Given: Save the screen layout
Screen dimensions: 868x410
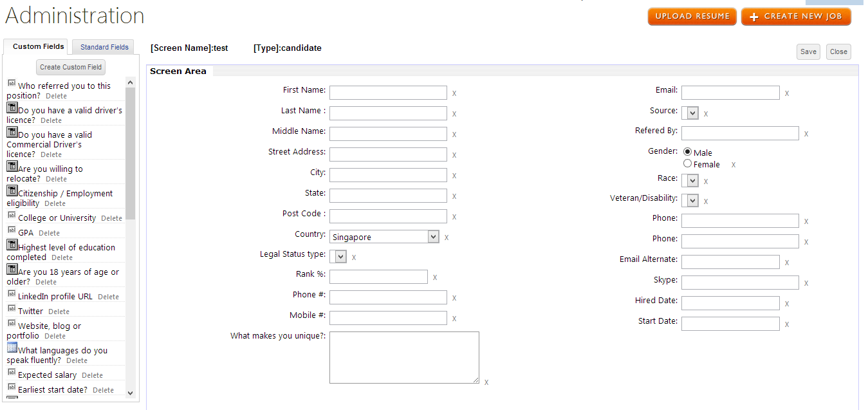Looking at the screenshot, I should pos(808,52).
